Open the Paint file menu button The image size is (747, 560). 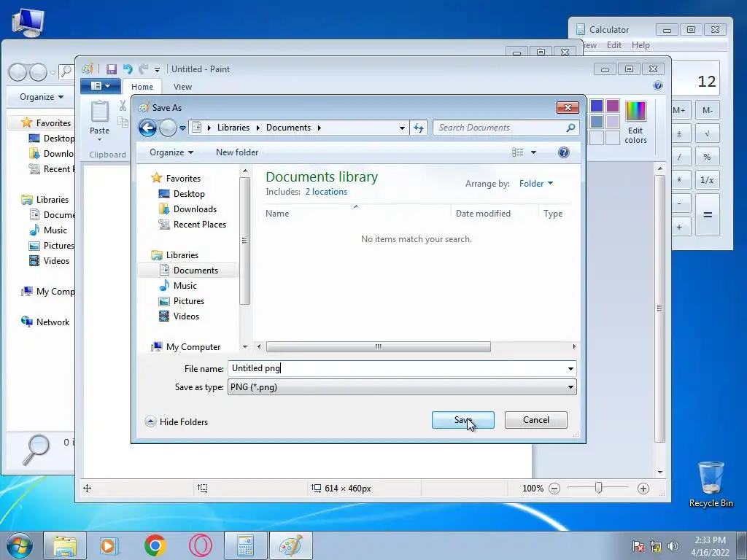(101, 86)
